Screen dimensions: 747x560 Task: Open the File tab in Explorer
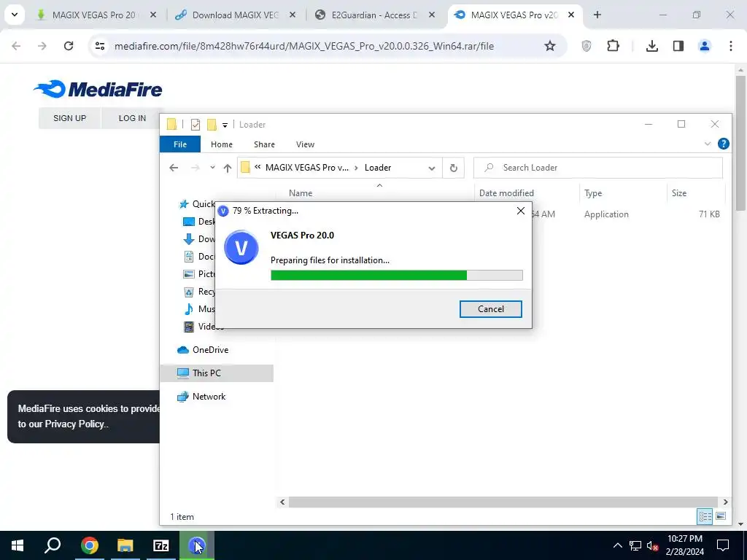tap(180, 144)
